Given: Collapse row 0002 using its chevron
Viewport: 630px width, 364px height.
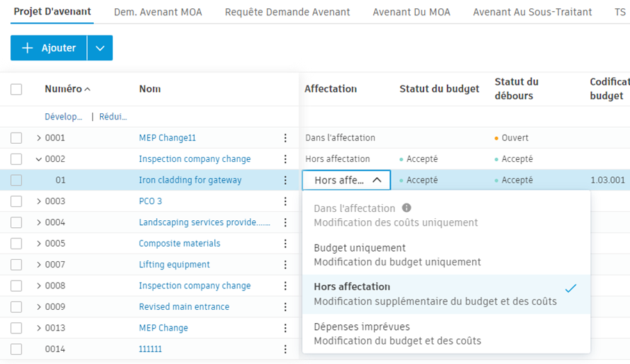Looking at the screenshot, I should pyautogui.click(x=39, y=159).
